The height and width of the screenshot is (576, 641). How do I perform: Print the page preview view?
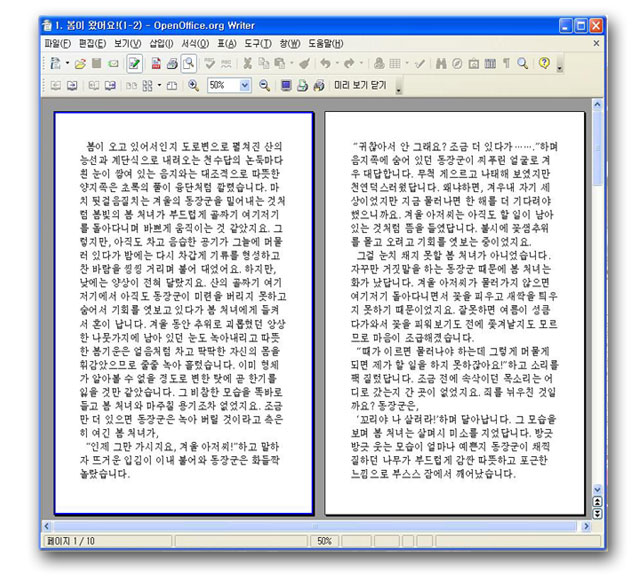tap(302, 86)
